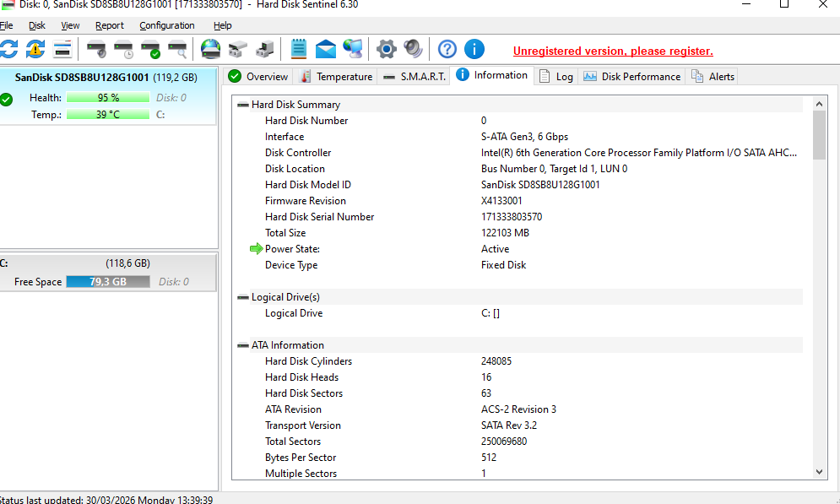Click the refresh disk status icon
840x504 pixels.
pos(8,49)
